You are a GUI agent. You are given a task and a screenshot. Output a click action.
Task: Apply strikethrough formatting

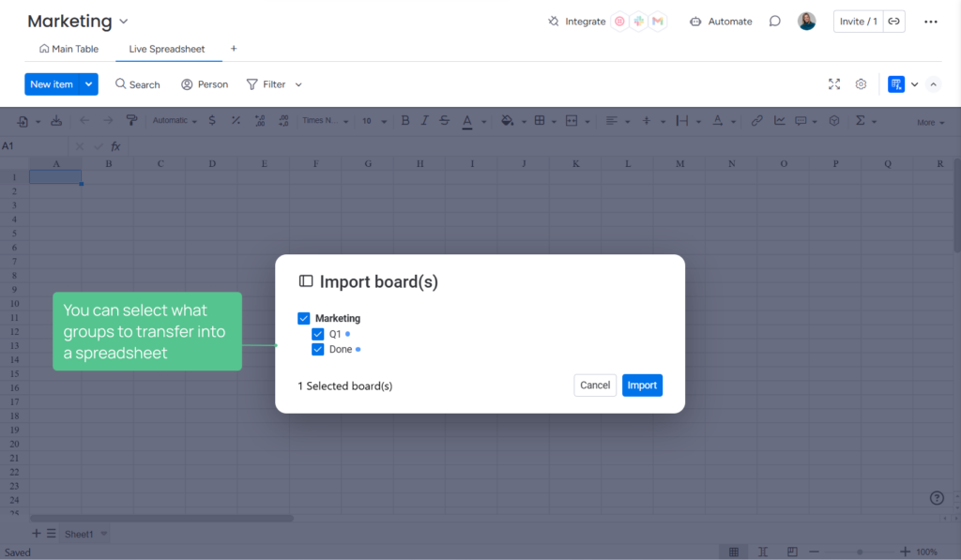click(x=444, y=120)
